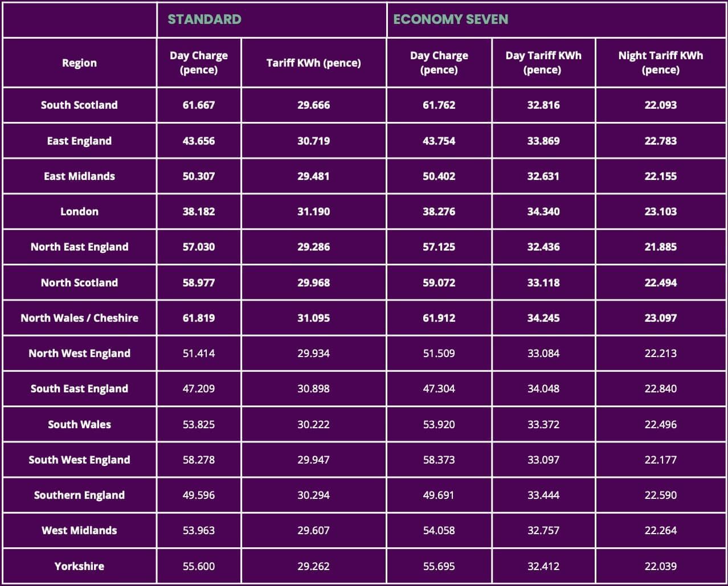728x586 pixels.
Task: Click the Yorkshire region cell
Action: coord(79,566)
